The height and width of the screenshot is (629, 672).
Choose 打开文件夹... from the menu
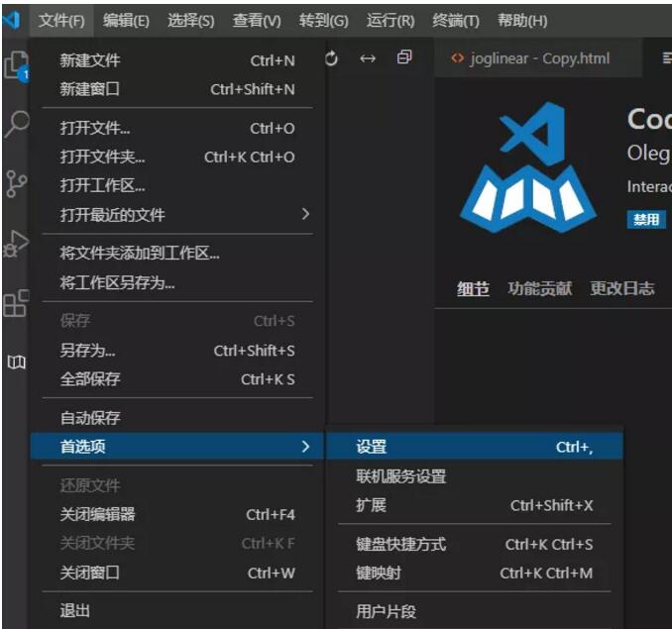[177, 157]
